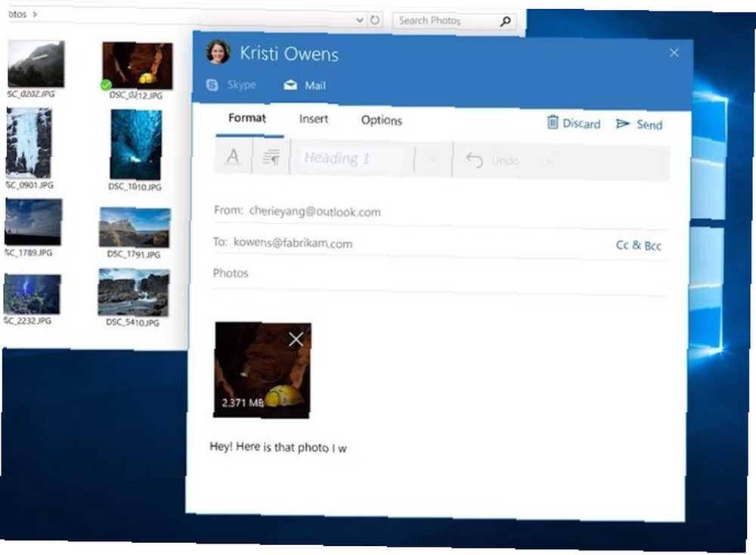Click the DSC_1010.JPG file name

click(135, 187)
